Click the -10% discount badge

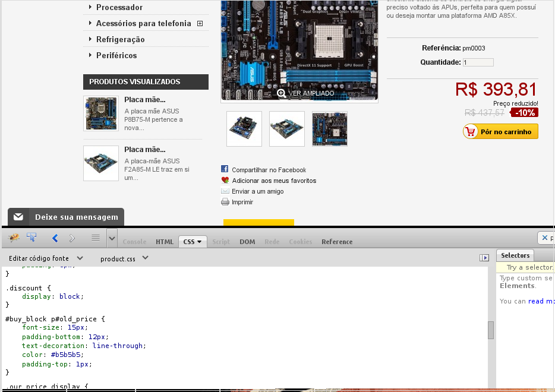click(524, 112)
